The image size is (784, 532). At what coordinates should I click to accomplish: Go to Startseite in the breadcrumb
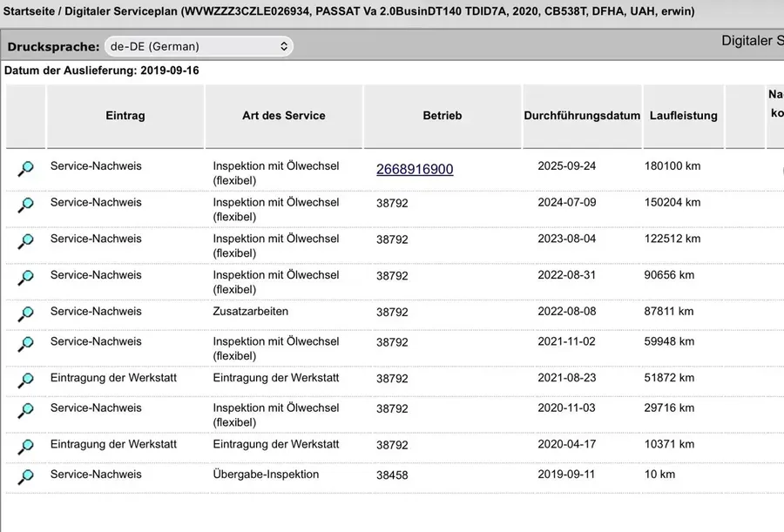pyautogui.click(x=29, y=11)
